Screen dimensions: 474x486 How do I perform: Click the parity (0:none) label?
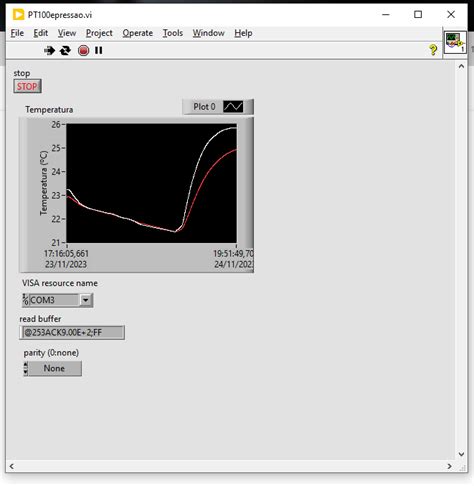(51, 353)
